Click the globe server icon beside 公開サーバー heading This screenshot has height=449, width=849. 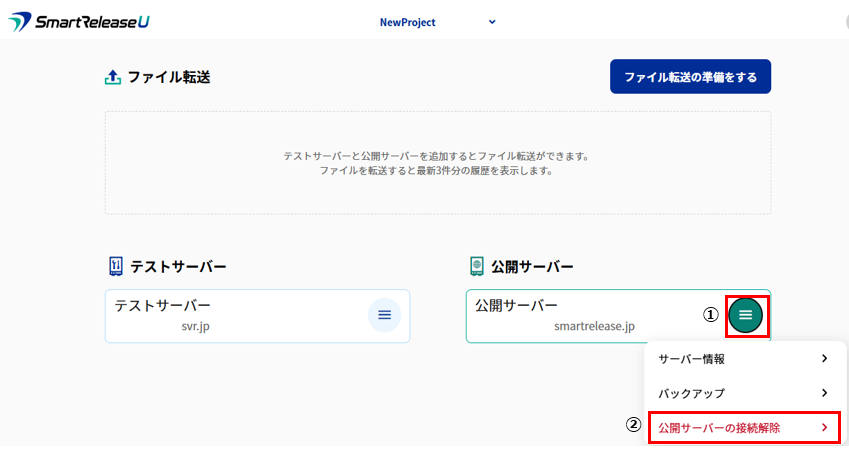477,266
